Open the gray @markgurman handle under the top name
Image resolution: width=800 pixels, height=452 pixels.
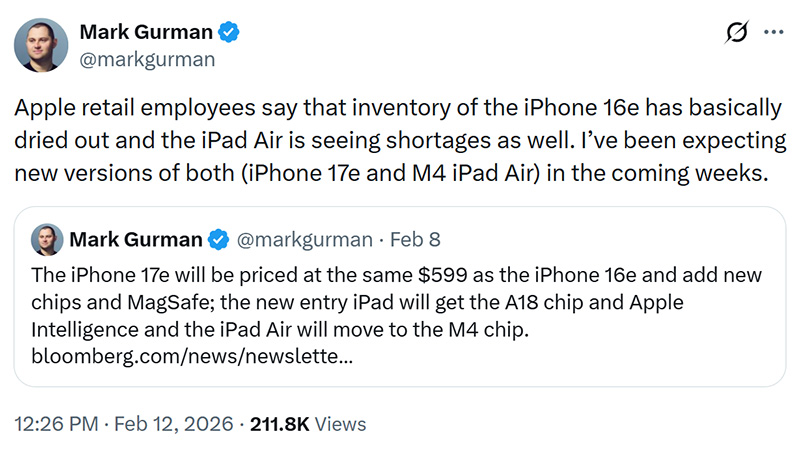point(147,60)
